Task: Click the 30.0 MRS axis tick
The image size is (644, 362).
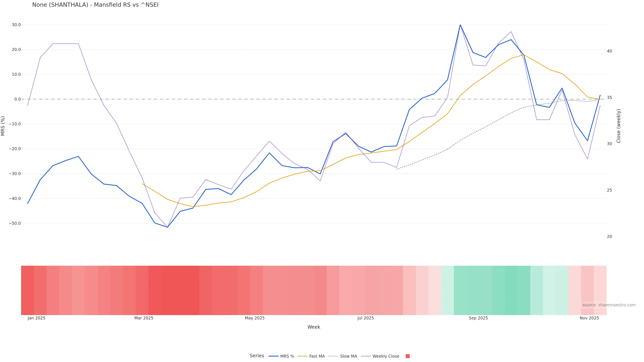Action: click(x=16, y=25)
